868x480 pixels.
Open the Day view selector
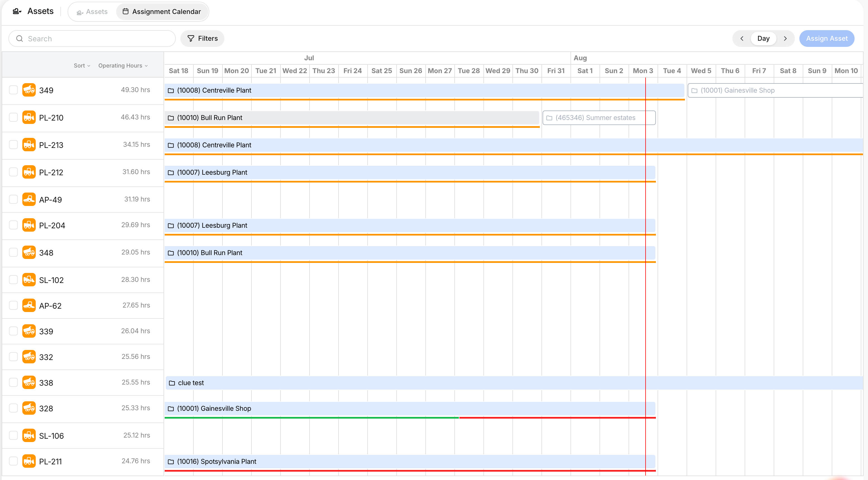pos(763,39)
